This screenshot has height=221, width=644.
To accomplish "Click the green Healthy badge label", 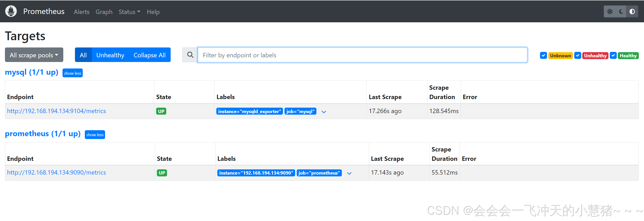I will (628, 56).
